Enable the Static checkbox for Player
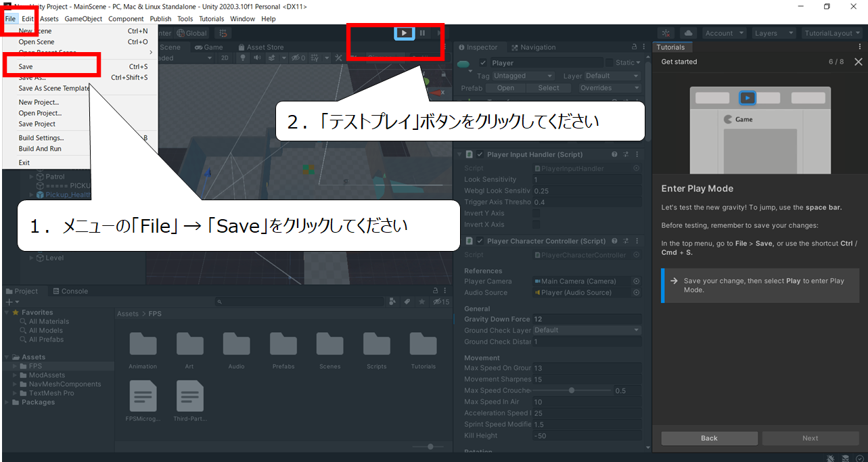The image size is (868, 462). pos(608,63)
